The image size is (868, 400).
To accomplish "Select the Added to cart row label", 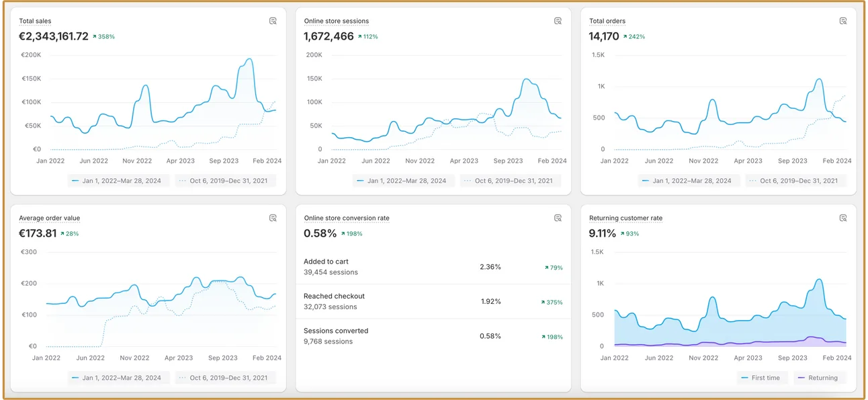I will click(x=326, y=262).
